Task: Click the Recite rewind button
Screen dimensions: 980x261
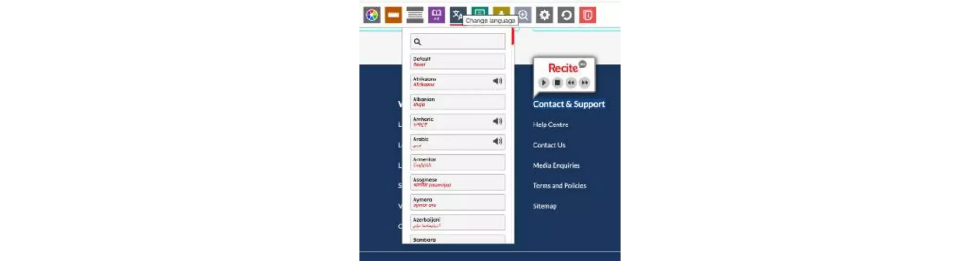Action: click(571, 83)
